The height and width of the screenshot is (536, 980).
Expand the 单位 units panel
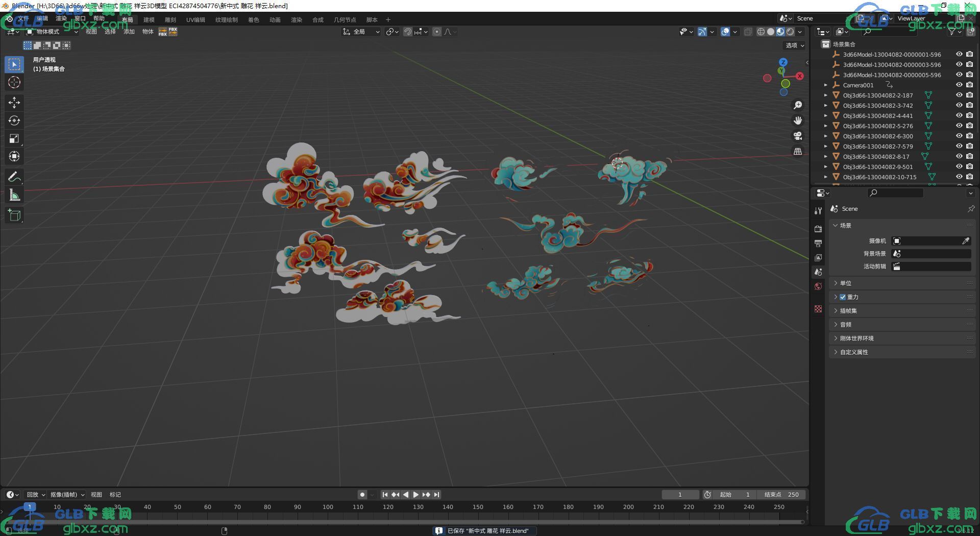pos(902,283)
